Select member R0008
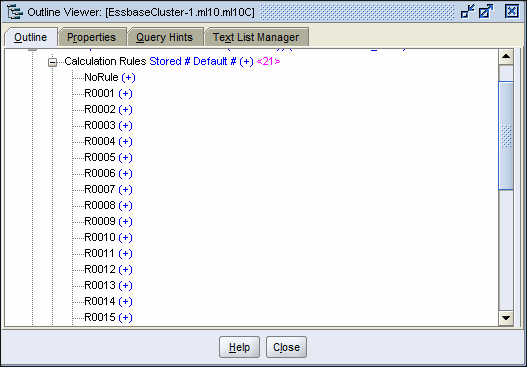This screenshot has height=367, width=527. (x=108, y=205)
